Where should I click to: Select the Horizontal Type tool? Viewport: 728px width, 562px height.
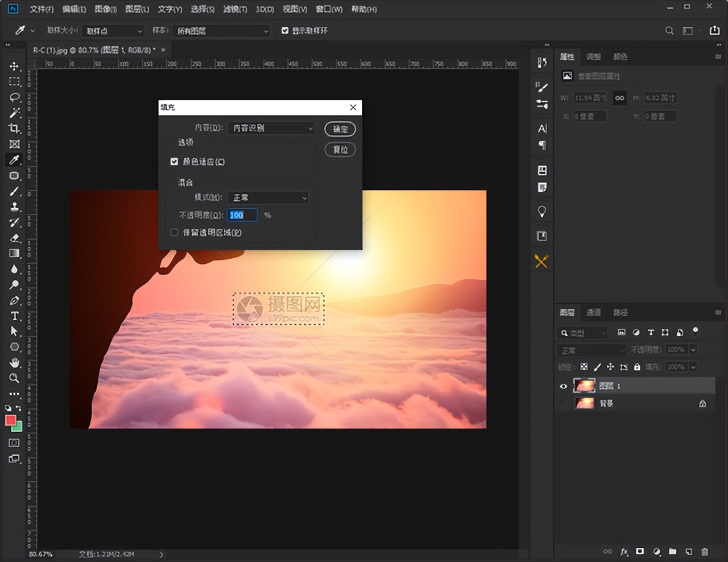pos(15,316)
